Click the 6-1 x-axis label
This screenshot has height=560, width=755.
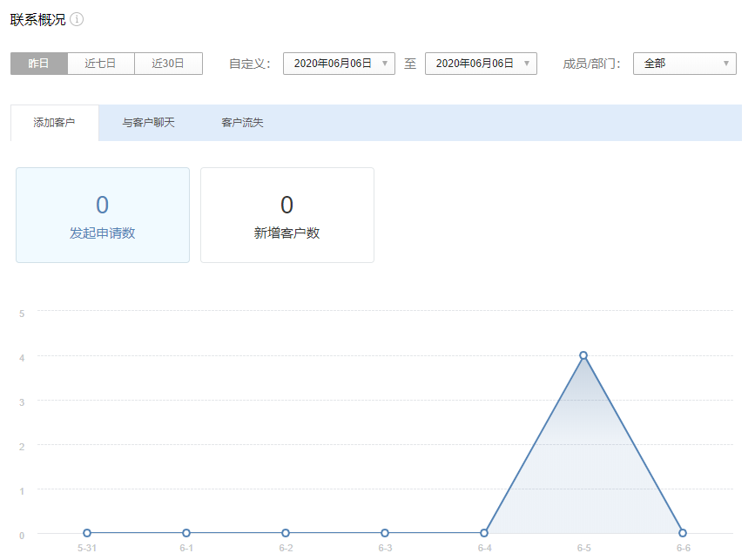click(186, 548)
